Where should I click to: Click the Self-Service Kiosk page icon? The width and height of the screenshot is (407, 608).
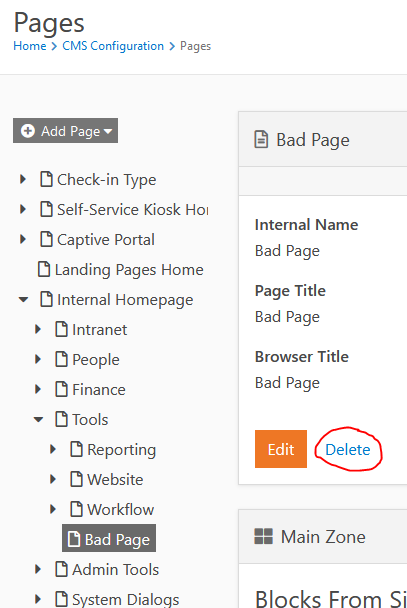pos(47,209)
